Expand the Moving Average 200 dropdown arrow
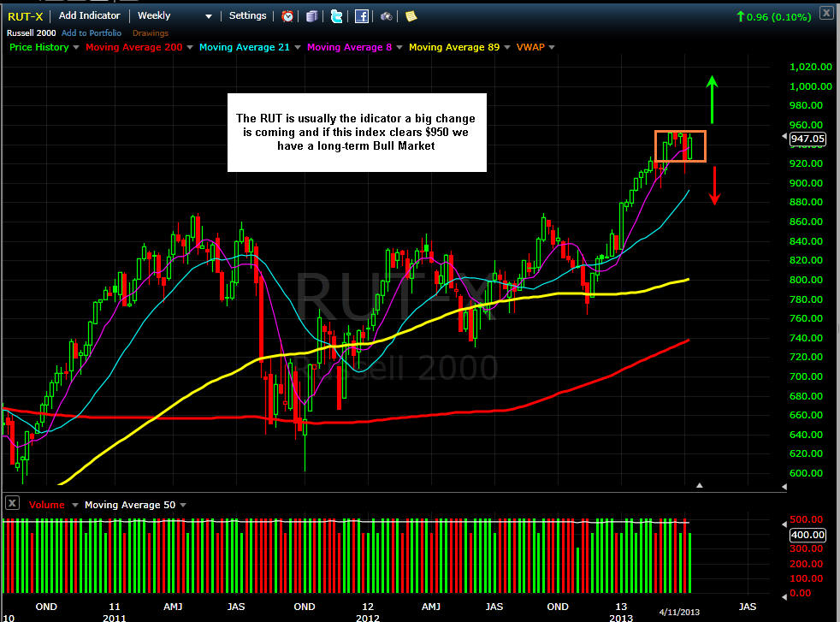 190,48
